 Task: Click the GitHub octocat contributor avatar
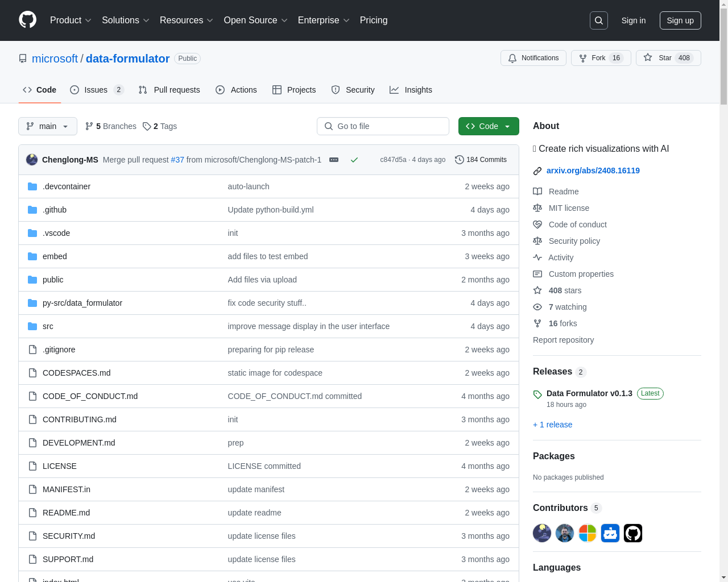(x=633, y=533)
